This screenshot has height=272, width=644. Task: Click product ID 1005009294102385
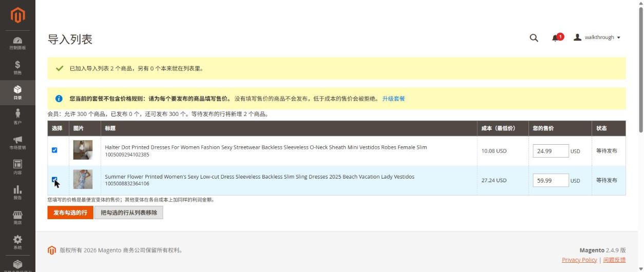click(127, 154)
